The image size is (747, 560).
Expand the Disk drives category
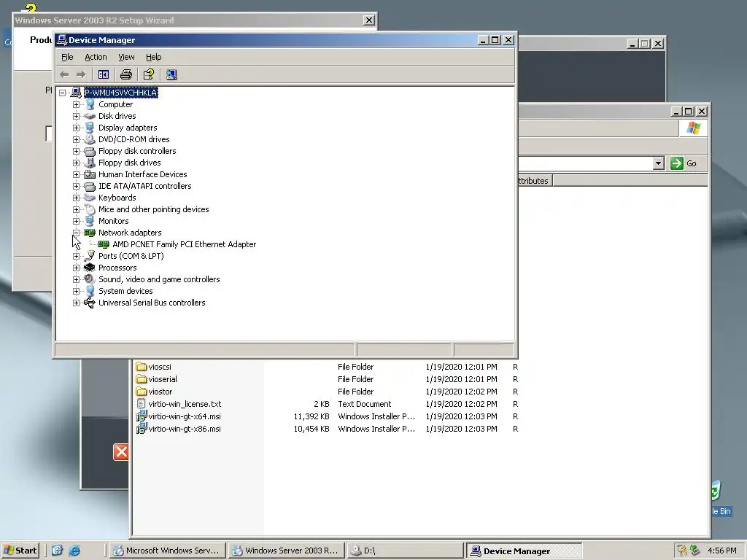pyautogui.click(x=76, y=116)
